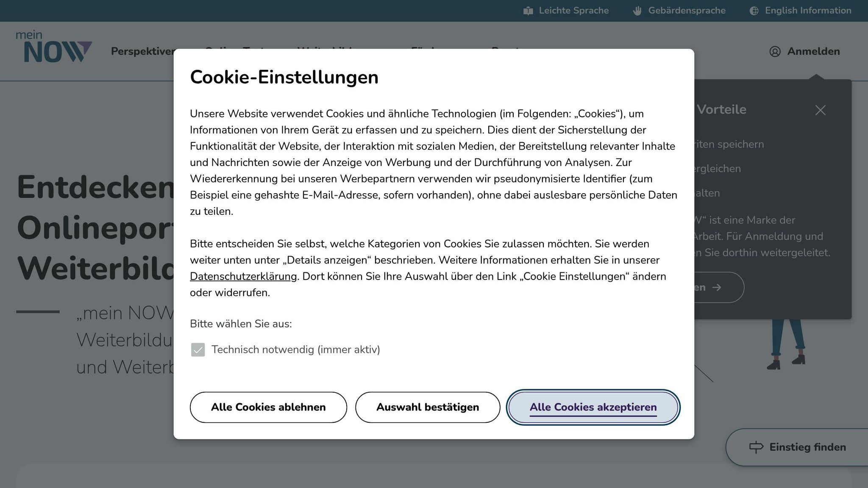
Task: Click the globe icon beside English Information
Action: coord(754,11)
